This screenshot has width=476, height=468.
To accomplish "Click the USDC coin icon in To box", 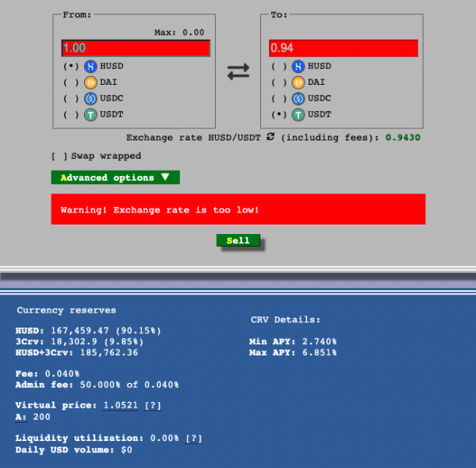I will click(x=298, y=98).
